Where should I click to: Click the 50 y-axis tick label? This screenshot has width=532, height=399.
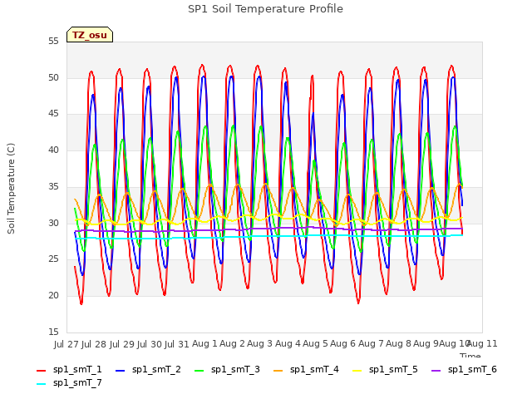53,77
